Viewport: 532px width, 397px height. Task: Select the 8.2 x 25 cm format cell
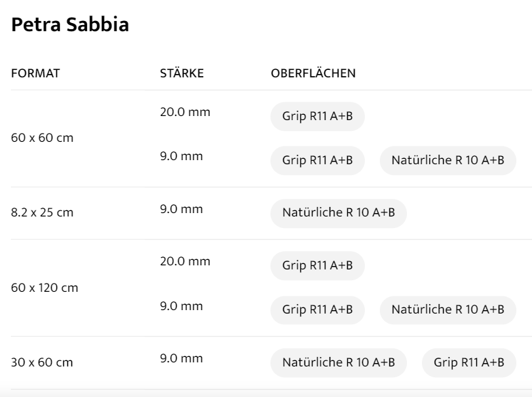pyautogui.click(x=42, y=213)
